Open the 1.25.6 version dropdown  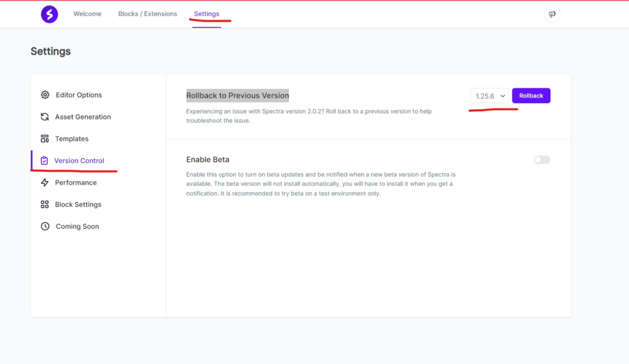coord(490,96)
